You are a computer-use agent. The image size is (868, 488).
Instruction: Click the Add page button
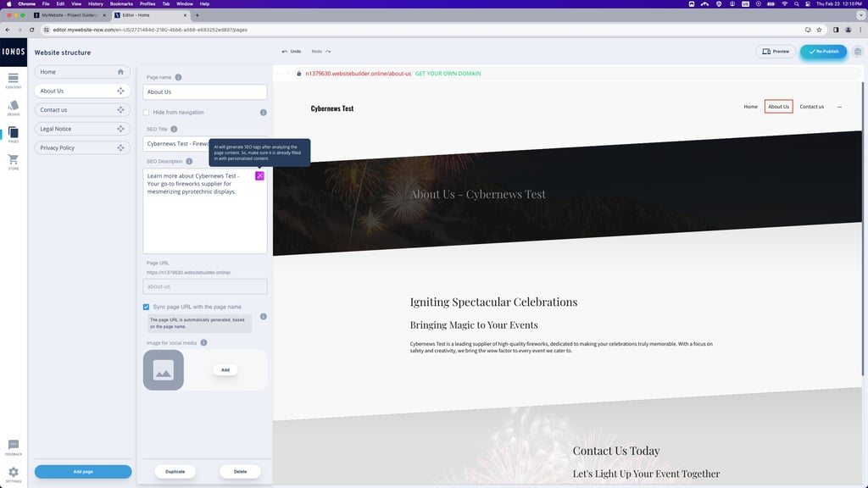coord(83,471)
